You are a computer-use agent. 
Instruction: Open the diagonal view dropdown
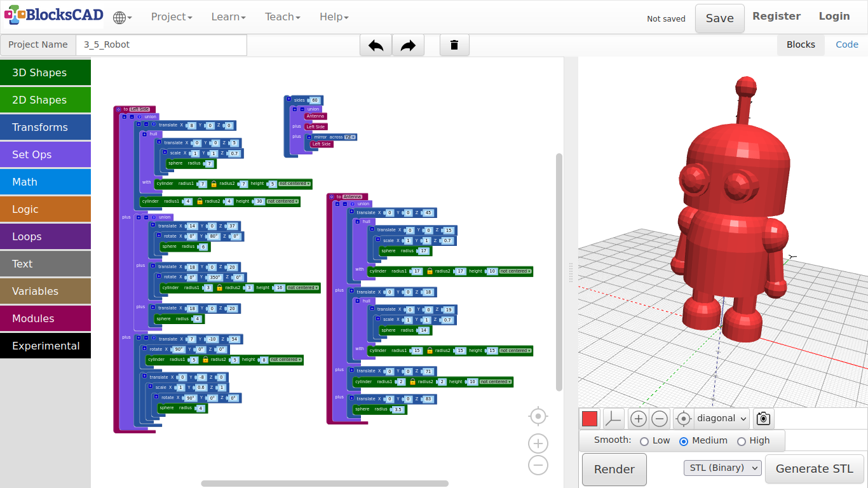point(721,419)
